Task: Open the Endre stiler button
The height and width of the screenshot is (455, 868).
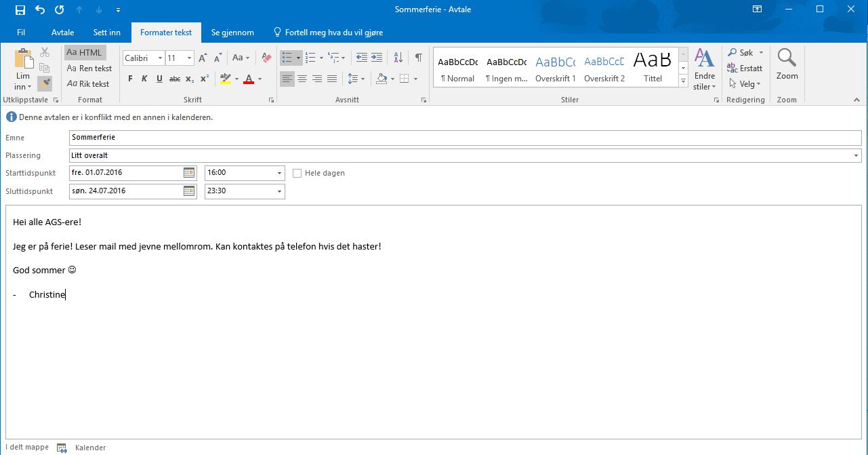Action: click(705, 69)
